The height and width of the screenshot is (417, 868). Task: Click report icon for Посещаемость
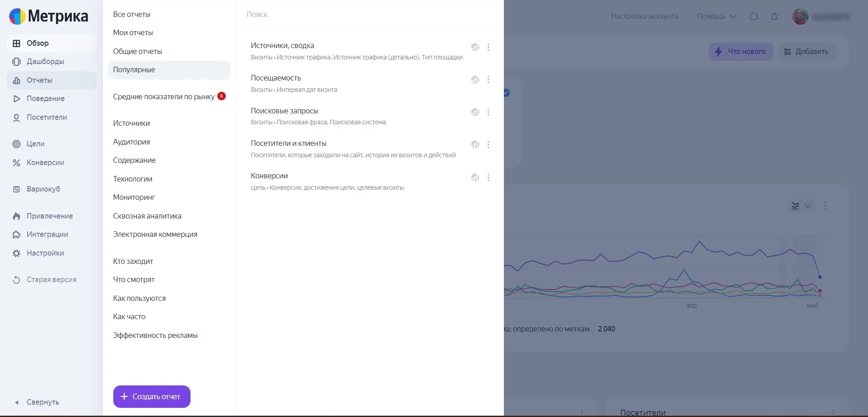[x=475, y=80]
